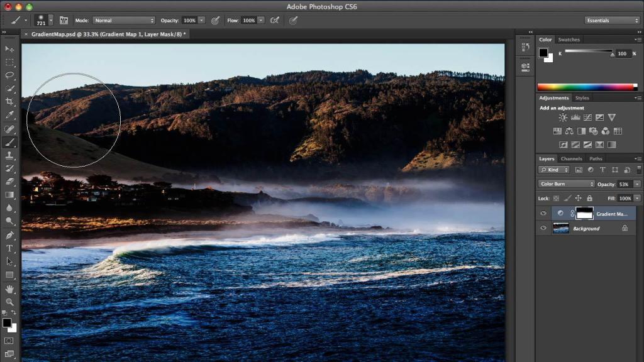Select the Hand tool
This screenshot has width=644, height=362.
point(9,288)
